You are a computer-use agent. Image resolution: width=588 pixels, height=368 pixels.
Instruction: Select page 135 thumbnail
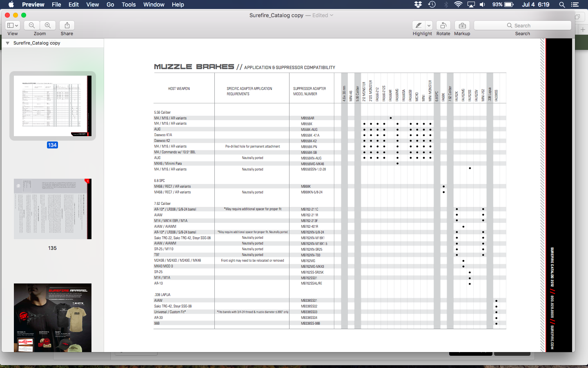pyautogui.click(x=53, y=209)
